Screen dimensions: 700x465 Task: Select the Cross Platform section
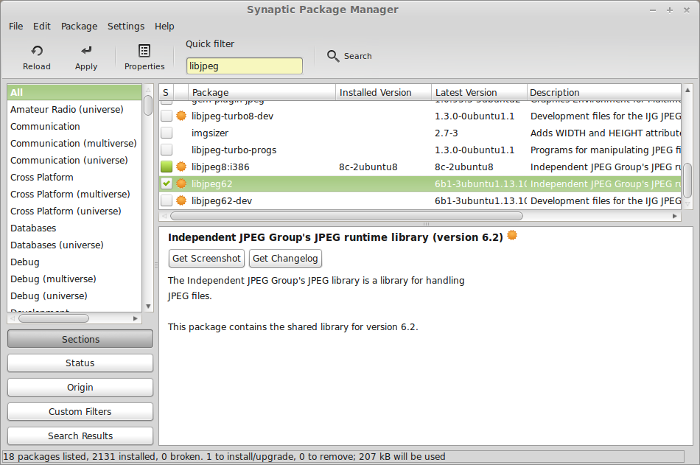74,177
